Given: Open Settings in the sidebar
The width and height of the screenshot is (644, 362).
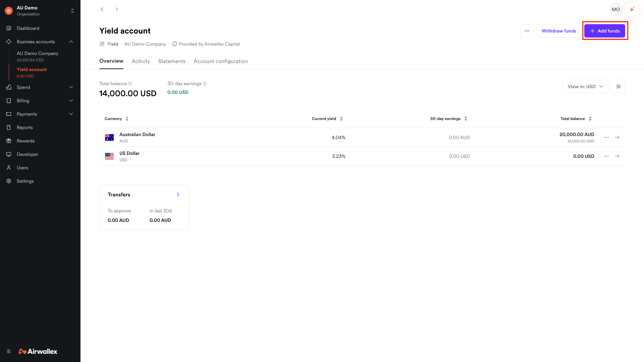Looking at the screenshot, I should (x=25, y=181).
